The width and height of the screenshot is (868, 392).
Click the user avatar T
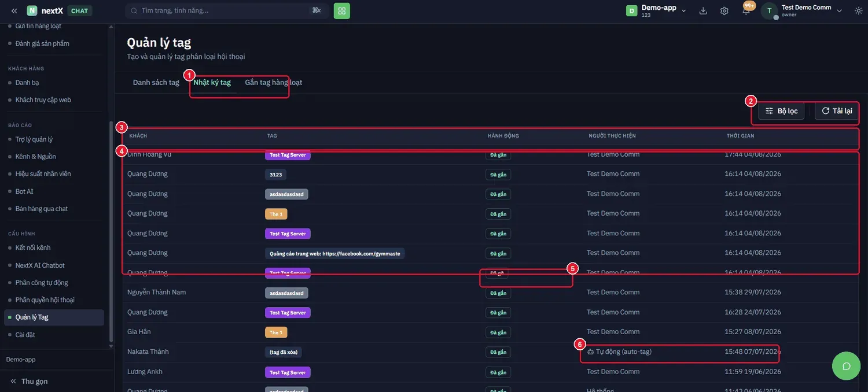pyautogui.click(x=769, y=11)
